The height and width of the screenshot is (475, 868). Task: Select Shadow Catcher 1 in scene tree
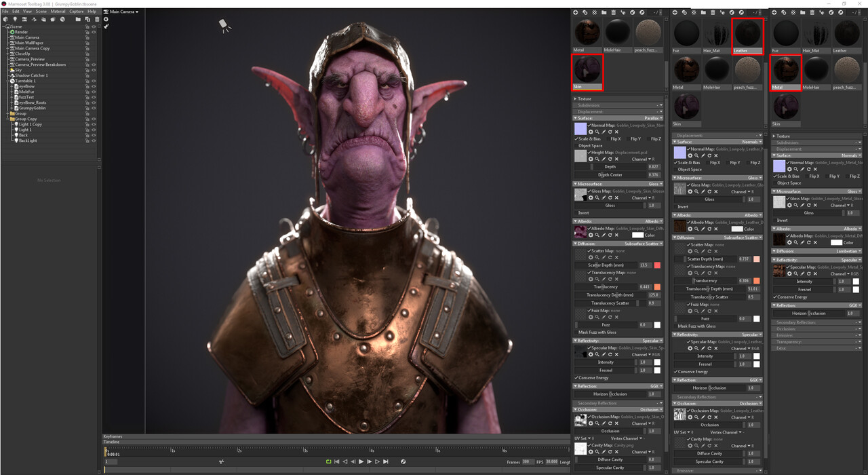tap(31, 75)
